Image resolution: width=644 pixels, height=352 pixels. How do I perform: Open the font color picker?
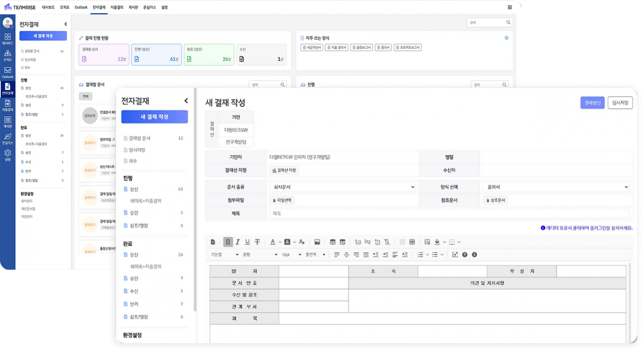273,242
